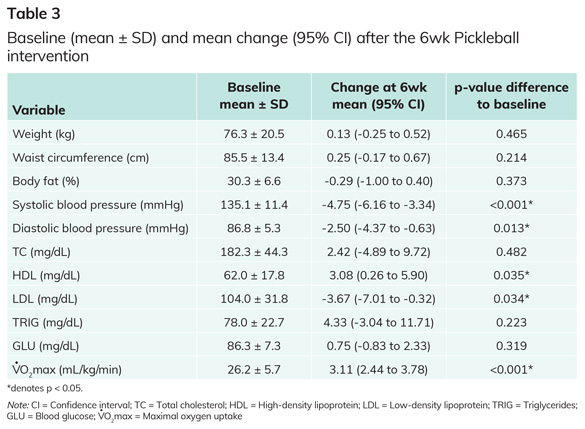Select the Body fat (%) row label
Image resolution: width=585 pixels, height=429 pixels.
[46, 181]
